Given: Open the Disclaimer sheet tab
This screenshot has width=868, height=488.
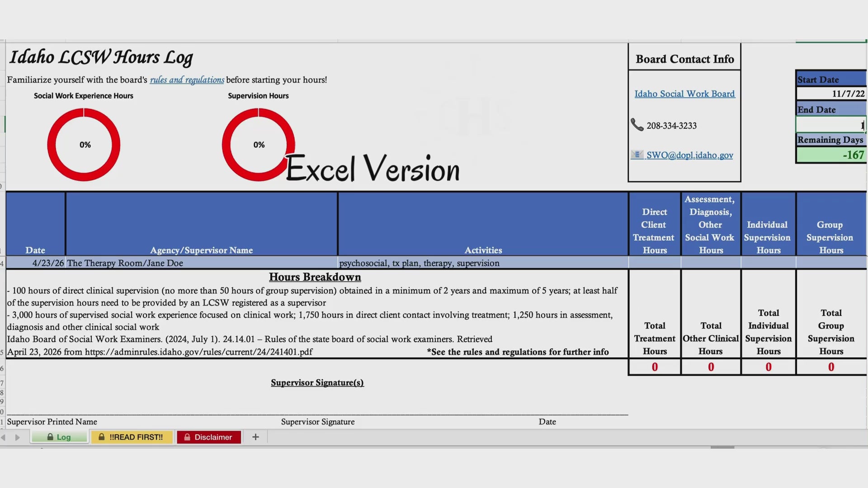Looking at the screenshot, I should coord(208,437).
